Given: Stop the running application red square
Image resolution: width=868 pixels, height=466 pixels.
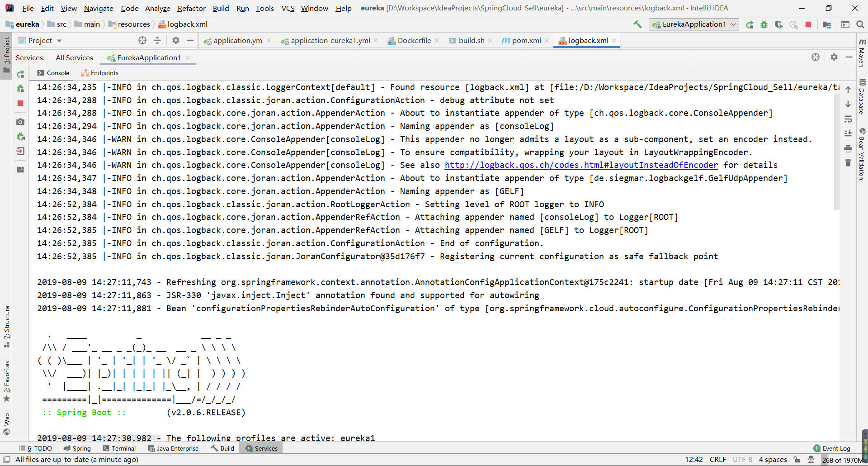Looking at the screenshot, I should tap(808, 24).
